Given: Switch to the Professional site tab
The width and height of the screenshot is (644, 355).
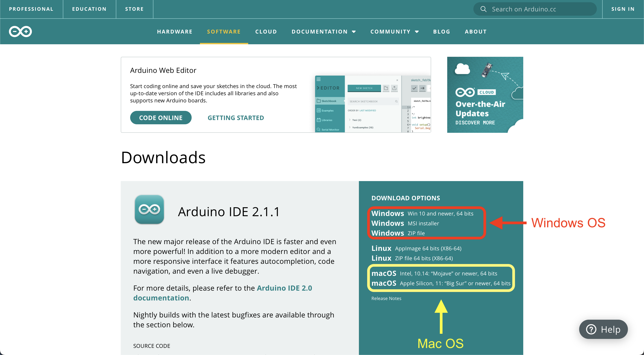Looking at the screenshot, I should [31, 9].
